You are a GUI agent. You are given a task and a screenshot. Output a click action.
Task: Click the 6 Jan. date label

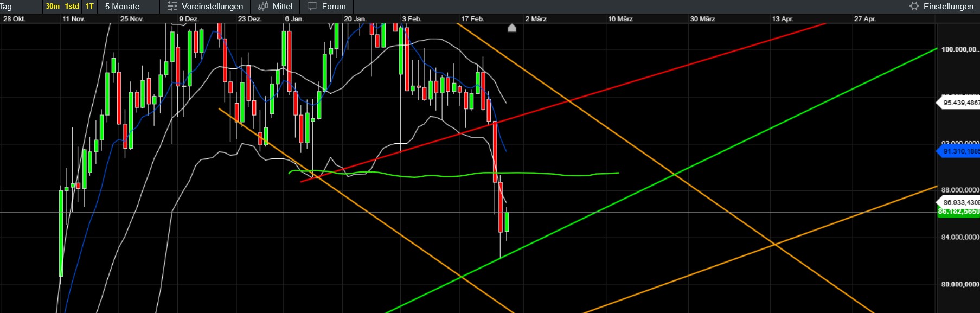click(294, 19)
